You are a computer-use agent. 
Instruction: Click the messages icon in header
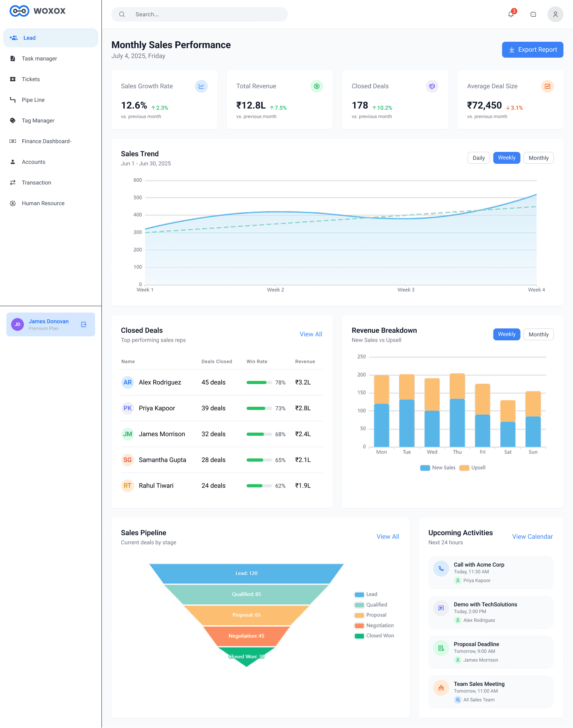click(533, 14)
